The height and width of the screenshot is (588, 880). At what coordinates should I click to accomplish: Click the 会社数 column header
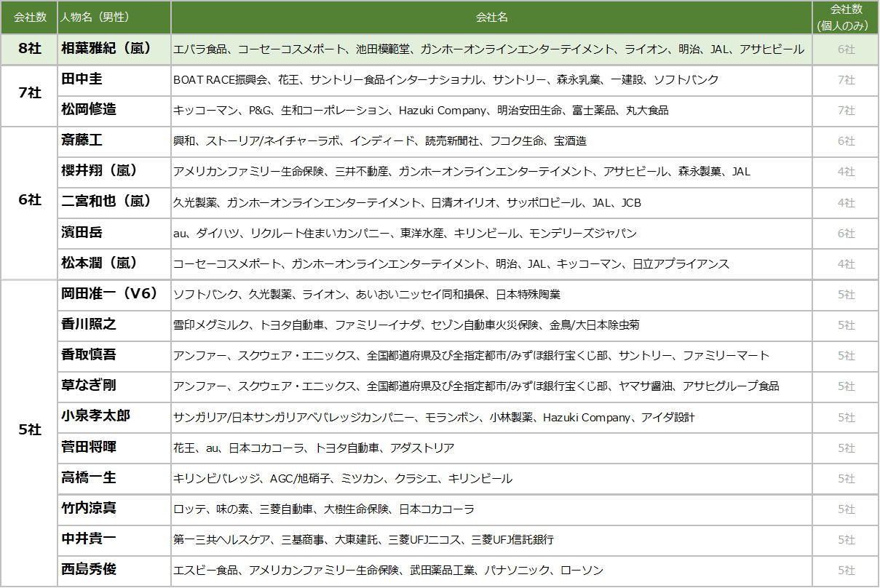coord(29,17)
